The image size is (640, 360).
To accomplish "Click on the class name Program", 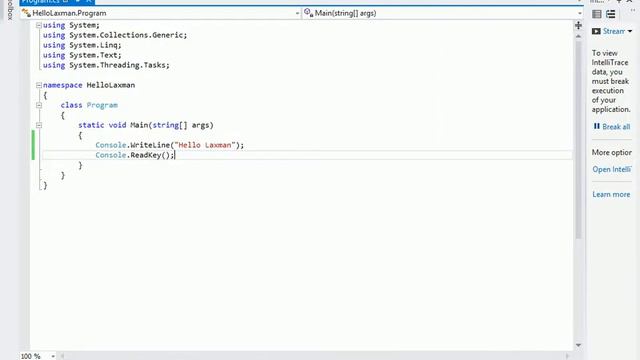I will coord(102,105).
